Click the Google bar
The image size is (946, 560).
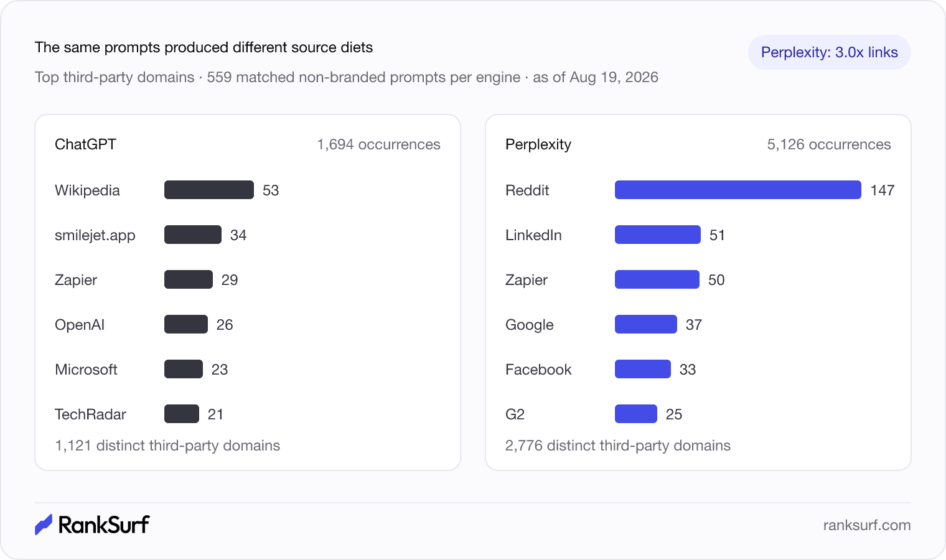646,324
